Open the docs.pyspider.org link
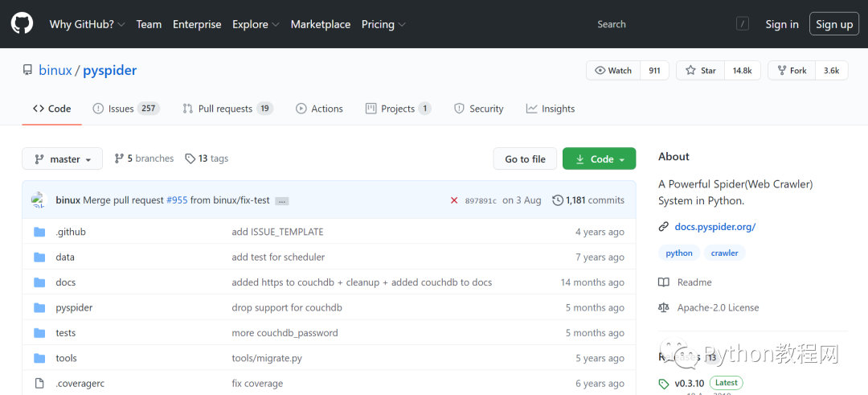 (714, 227)
